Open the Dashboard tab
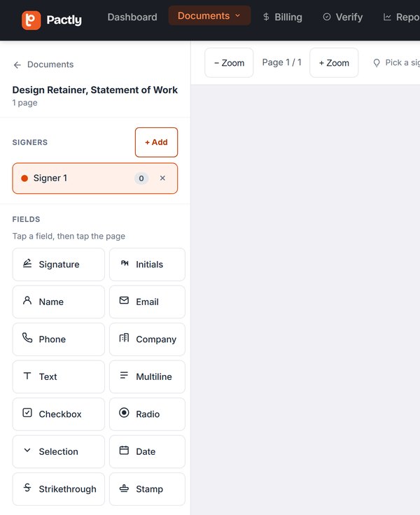 pos(132,17)
